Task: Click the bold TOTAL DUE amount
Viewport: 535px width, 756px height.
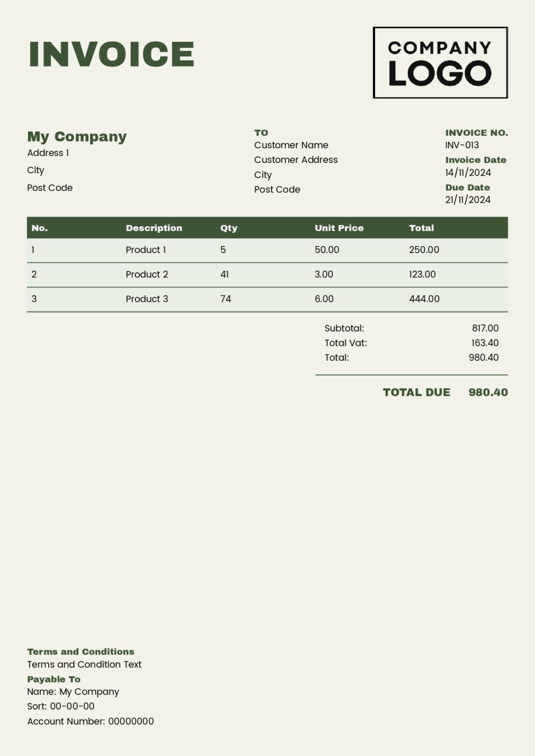Action: coord(488,392)
